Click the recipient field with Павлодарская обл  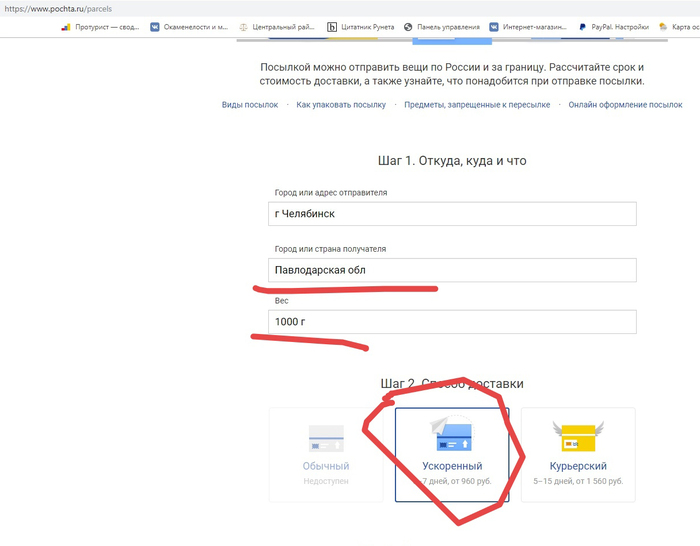click(x=452, y=270)
